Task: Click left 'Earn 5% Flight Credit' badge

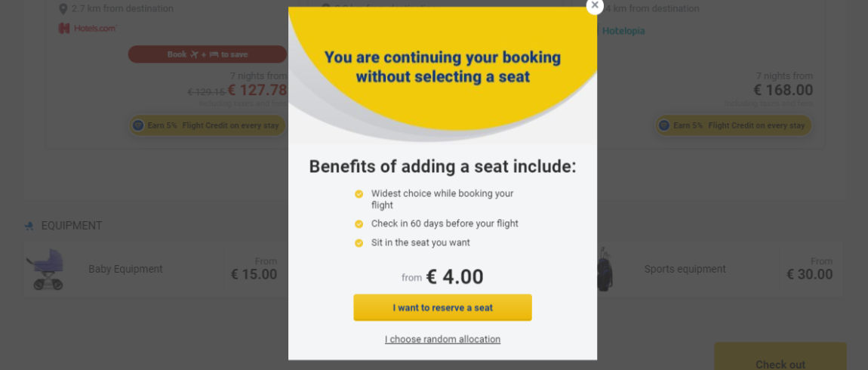Action: tap(208, 126)
